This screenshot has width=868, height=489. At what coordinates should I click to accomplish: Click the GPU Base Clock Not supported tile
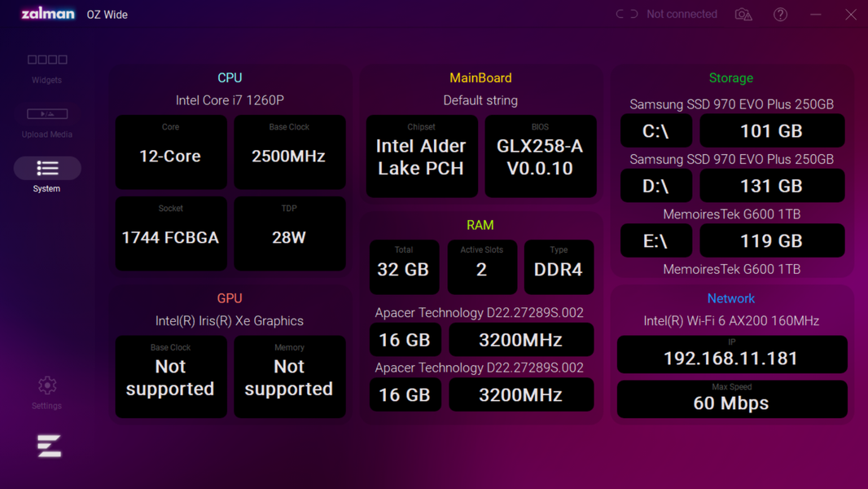(x=170, y=377)
